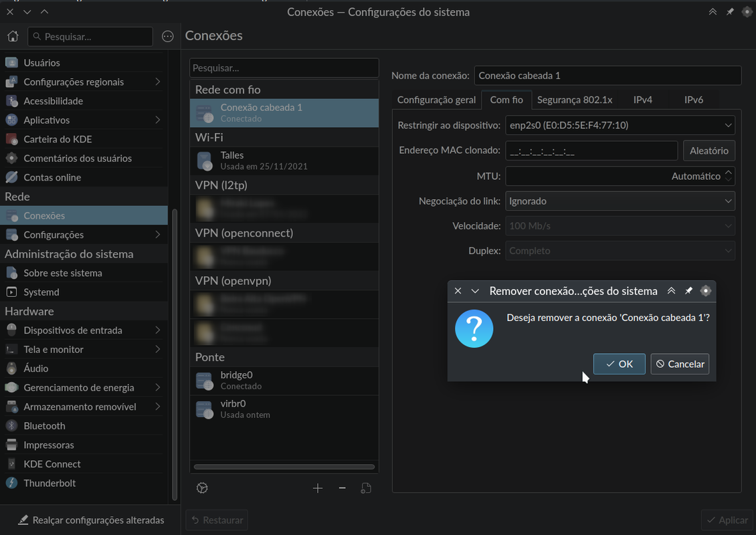
Task: Open the hamburger options menu next to search
Action: (x=167, y=36)
